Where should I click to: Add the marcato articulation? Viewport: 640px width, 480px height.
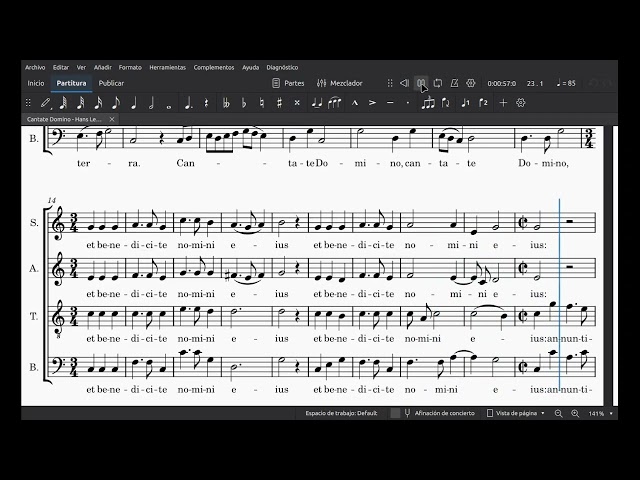coord(355,103)
